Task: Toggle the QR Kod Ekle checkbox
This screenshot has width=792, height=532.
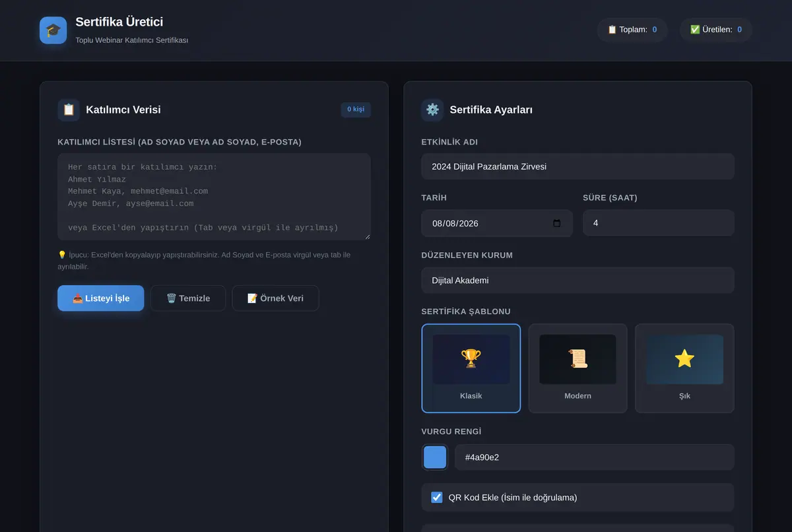Action: coord(437,497)
